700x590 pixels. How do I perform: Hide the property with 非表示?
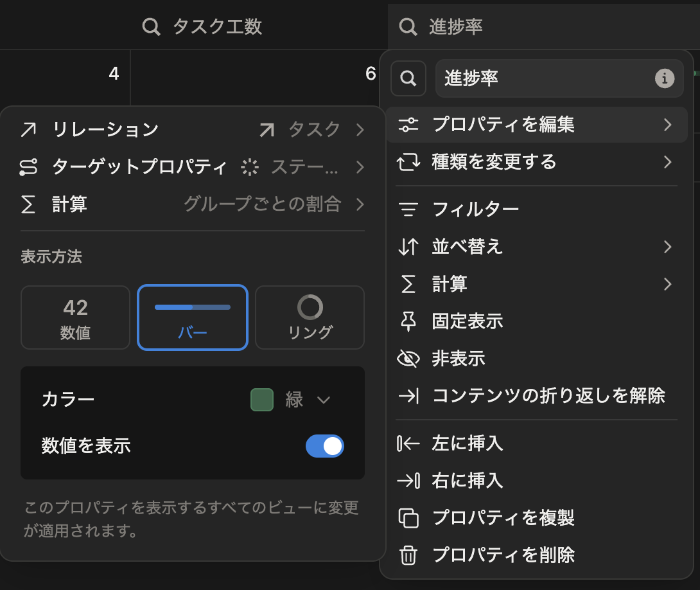click(458, 359)
